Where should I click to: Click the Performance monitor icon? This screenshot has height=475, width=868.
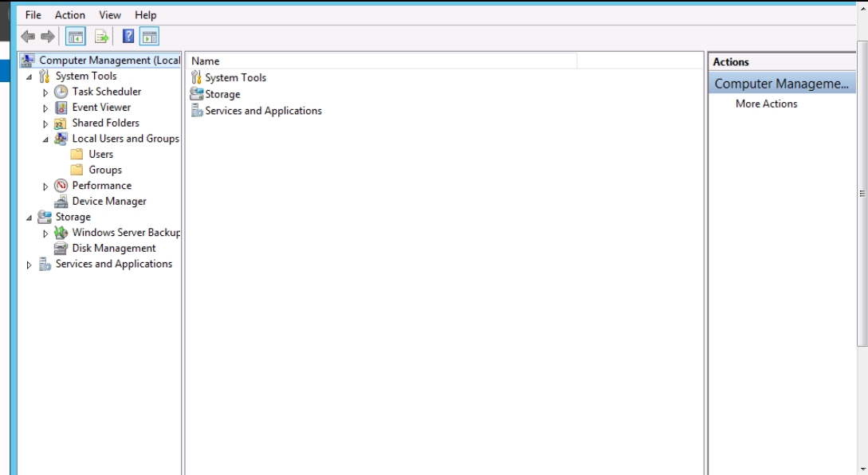click(61, 186)
